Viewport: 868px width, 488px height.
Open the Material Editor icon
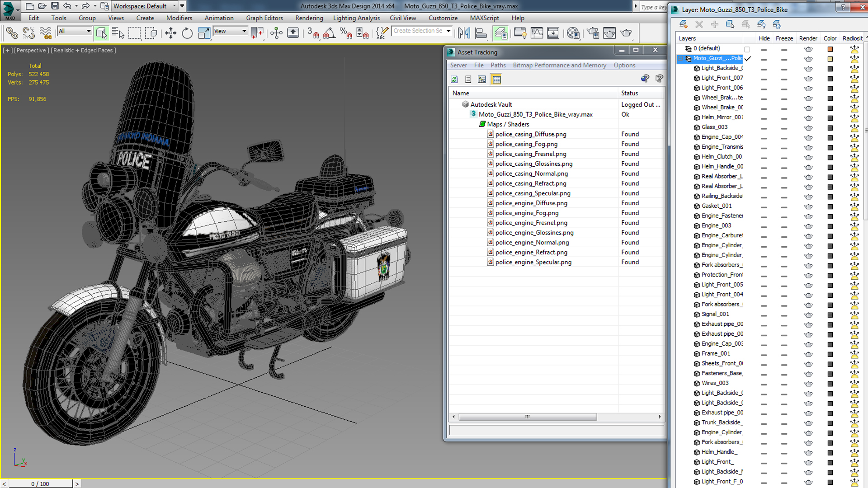point(573,33)
